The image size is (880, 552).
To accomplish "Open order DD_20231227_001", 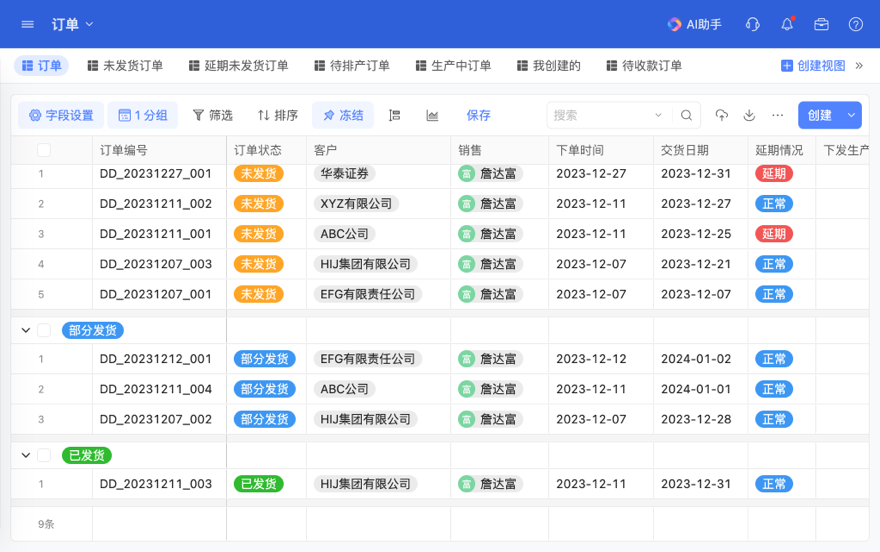I will click(x=155, y=174).
